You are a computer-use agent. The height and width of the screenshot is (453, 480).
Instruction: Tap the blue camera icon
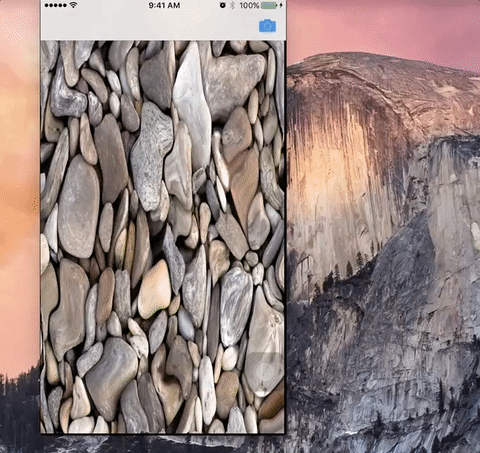(x=267, y=26)
